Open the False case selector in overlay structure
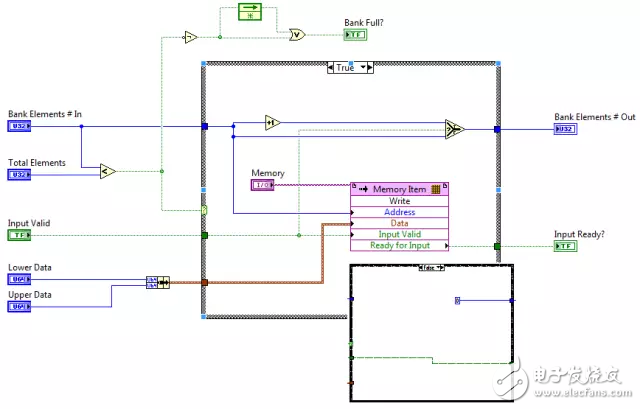 click(431, 268)
